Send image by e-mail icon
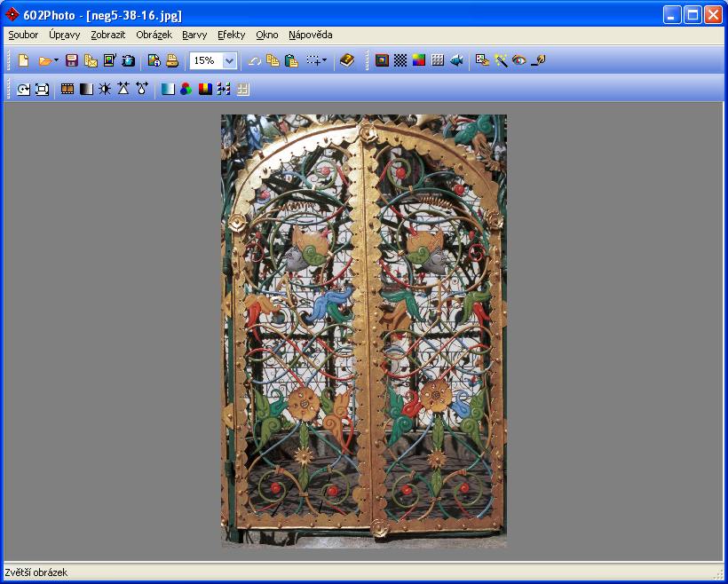The width and height of the screenshot is (728, 584). click(91, 60)
